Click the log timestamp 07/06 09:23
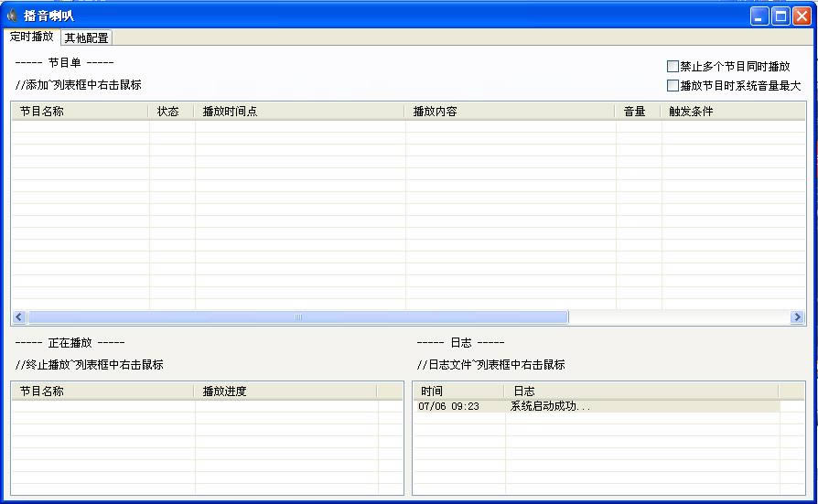Image resolution: width=818 pixels, height=504 pixels. [x=448, y=406]
